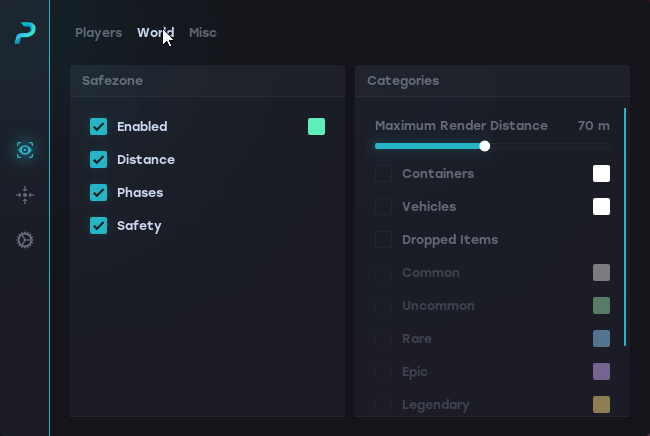
Task: Switch to the Misc tab
Action: 203,33
